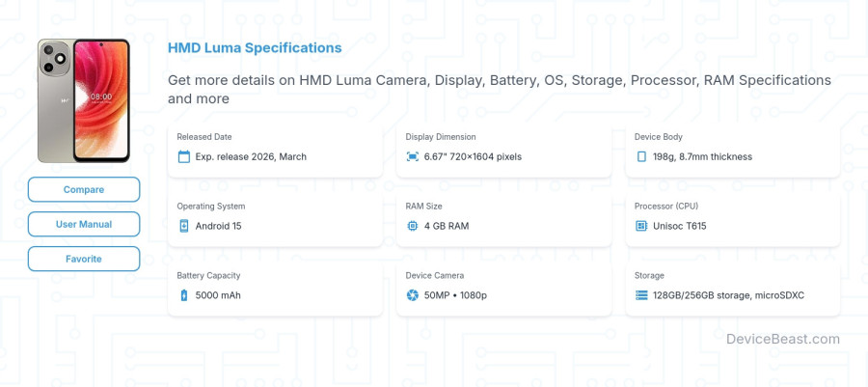This screenshot has width=868, height=387.
Task: Click the Android operating system icon
Action: tap(184, 226)
